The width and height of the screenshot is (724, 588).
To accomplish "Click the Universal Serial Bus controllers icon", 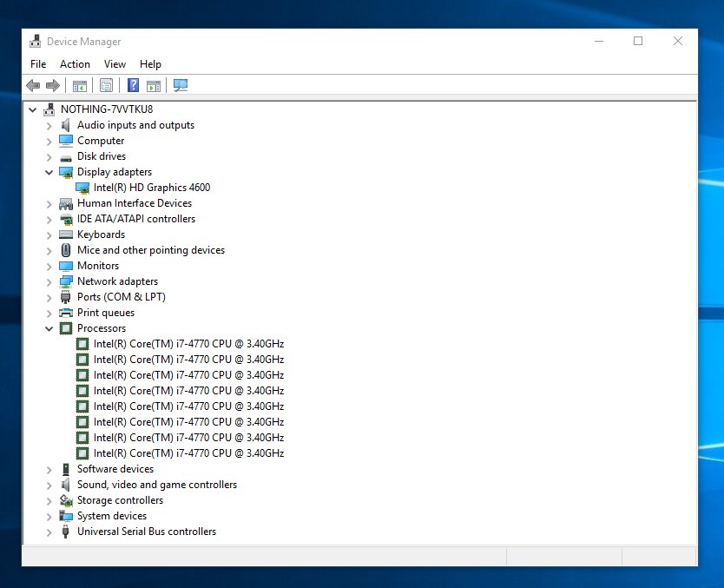I will tap(65, 531).
